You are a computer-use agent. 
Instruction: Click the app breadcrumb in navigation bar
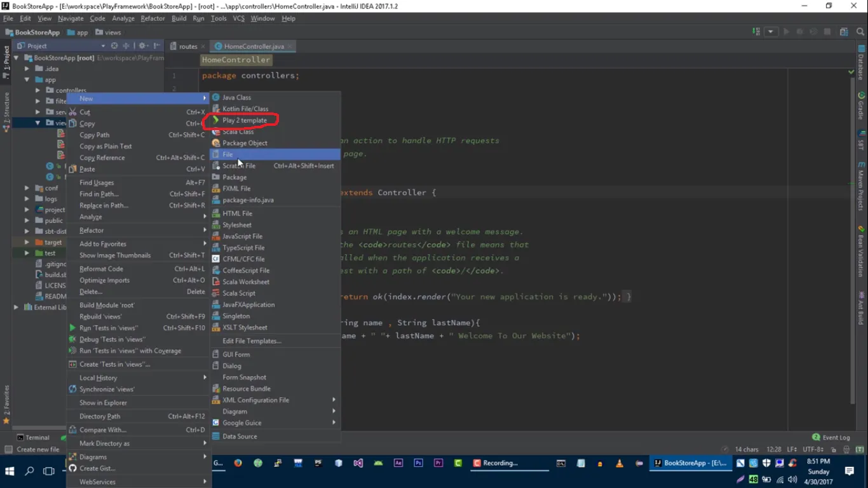point(78,32)
